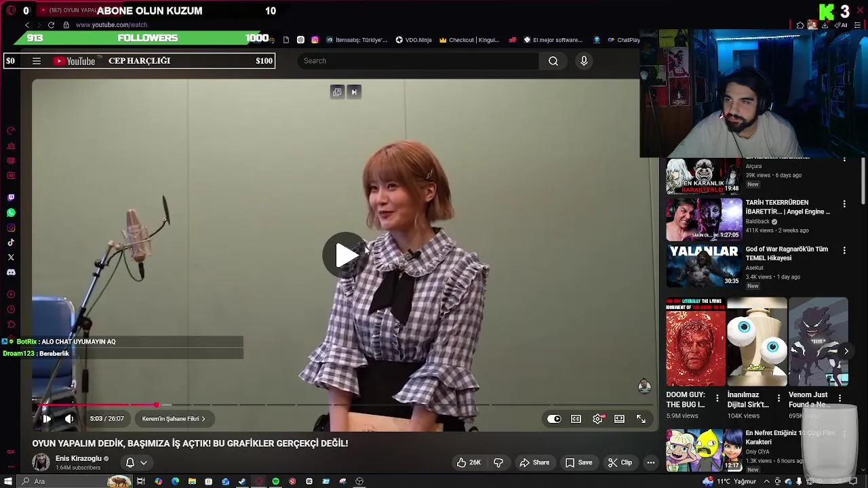Like the video (26K thumbs up)

pyautogui.click(x=469, y=462)
